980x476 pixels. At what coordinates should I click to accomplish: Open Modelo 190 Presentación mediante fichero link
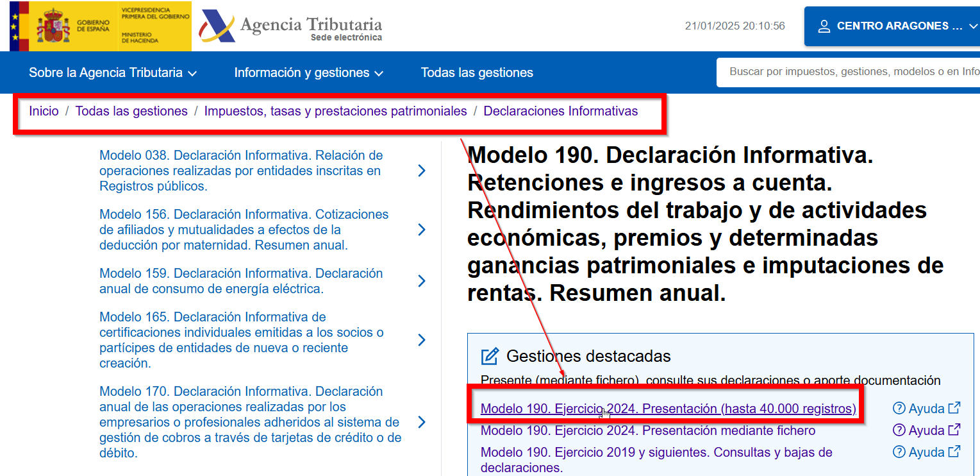click(x=648, y=430)
